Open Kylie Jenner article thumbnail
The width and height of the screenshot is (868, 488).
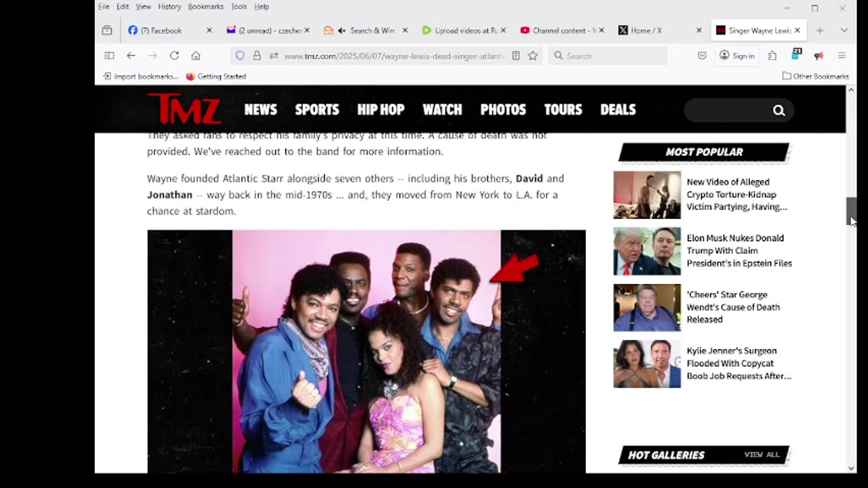[647, 364]
